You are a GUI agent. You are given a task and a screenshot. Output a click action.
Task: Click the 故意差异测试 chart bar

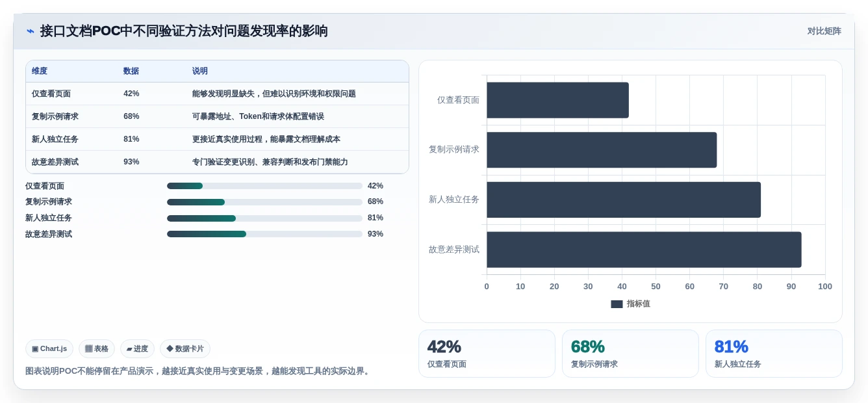click(x=644, y=250)
